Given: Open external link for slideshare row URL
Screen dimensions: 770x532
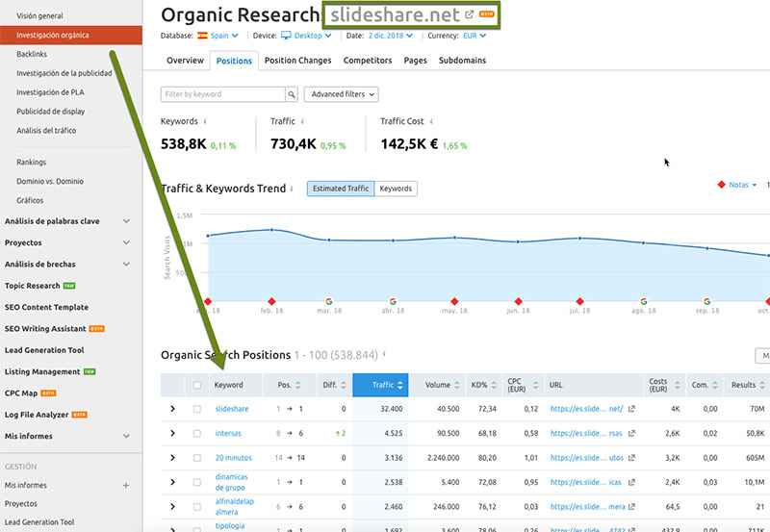Looking at the screenshot, I should (631, 409).
